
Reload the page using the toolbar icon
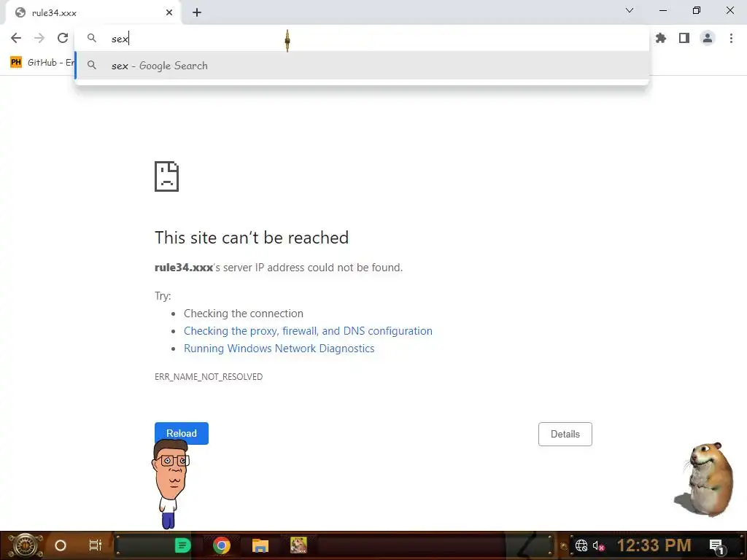point(63,38)
